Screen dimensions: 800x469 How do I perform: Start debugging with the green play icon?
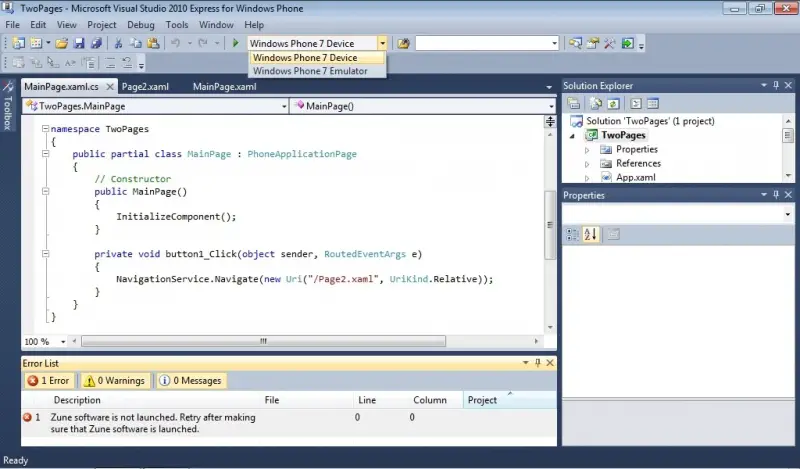tap(235, 43)
